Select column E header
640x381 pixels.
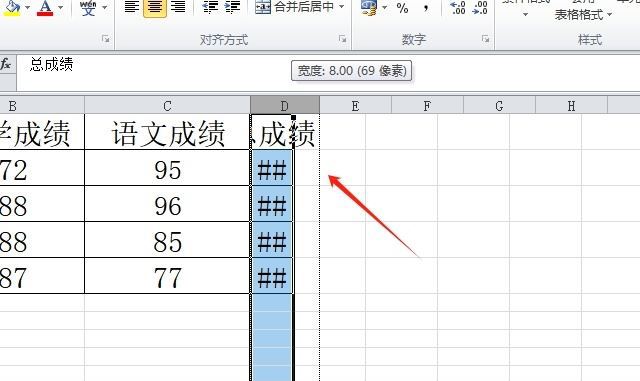(355, 106)
